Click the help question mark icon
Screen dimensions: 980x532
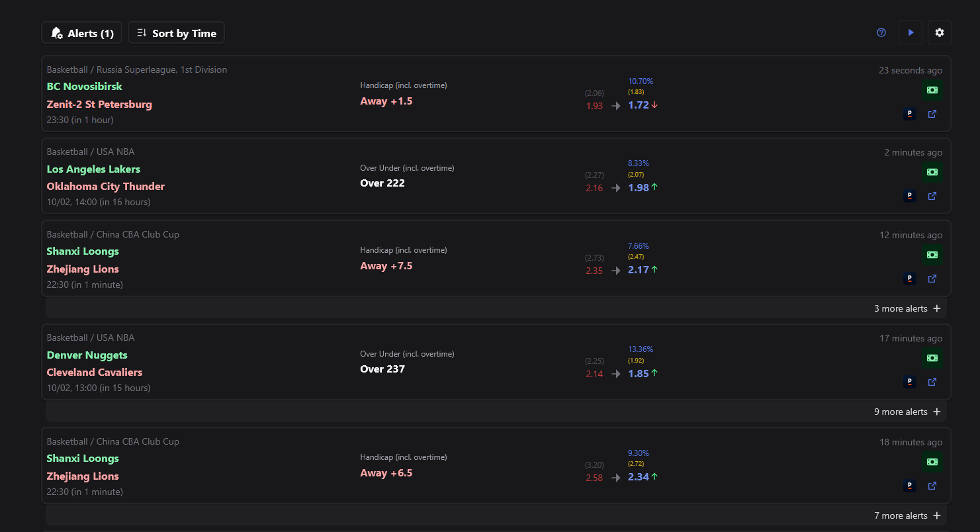coord(881,32)
